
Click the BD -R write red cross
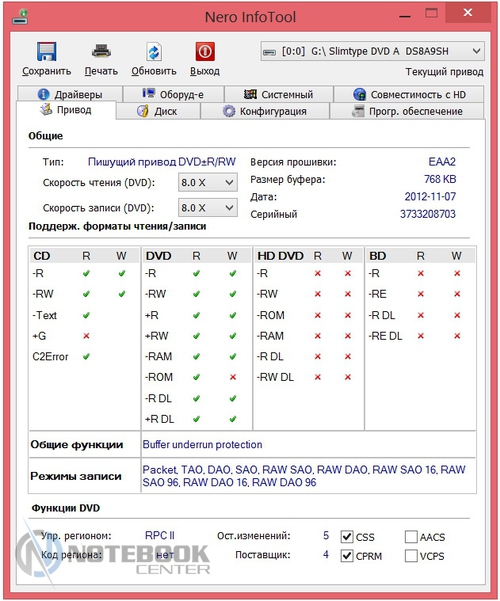[457, 273]
